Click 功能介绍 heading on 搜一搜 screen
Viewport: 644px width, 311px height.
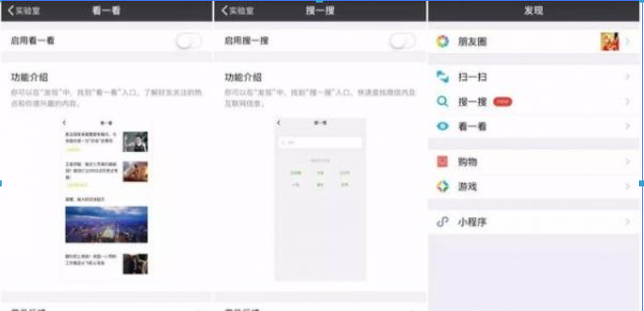pos(243,77)
